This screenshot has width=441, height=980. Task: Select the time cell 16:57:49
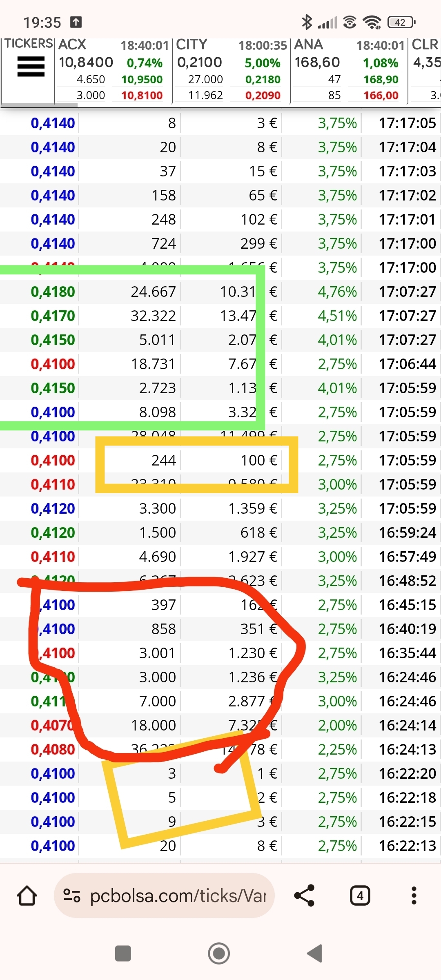pos(408,557)
